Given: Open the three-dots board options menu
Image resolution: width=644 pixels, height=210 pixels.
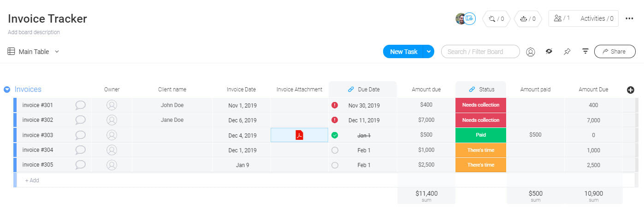Looking at the screenshot, I should (629, 18).
